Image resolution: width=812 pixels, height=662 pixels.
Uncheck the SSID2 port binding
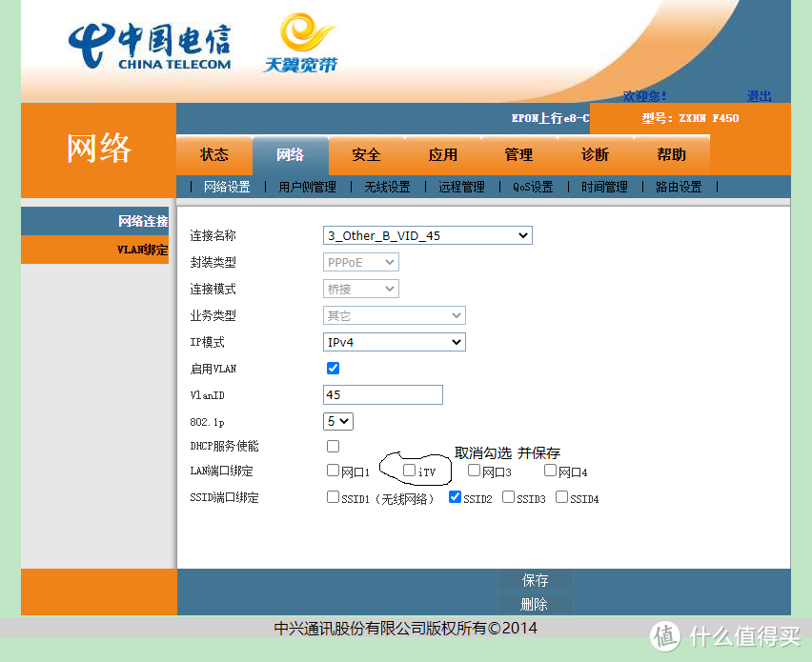[455, 496]
